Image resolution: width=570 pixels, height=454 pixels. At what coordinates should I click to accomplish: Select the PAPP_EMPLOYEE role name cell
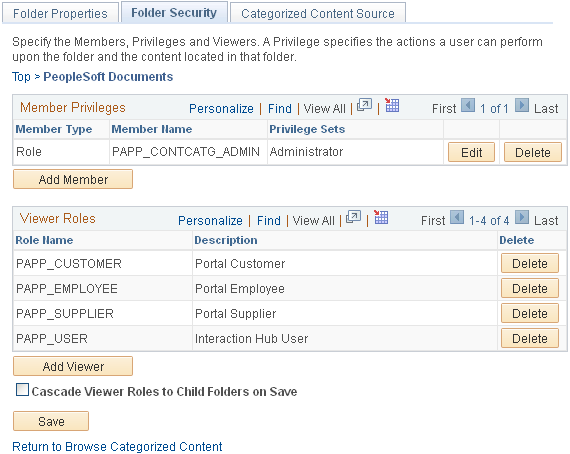(x=103, y=288)
